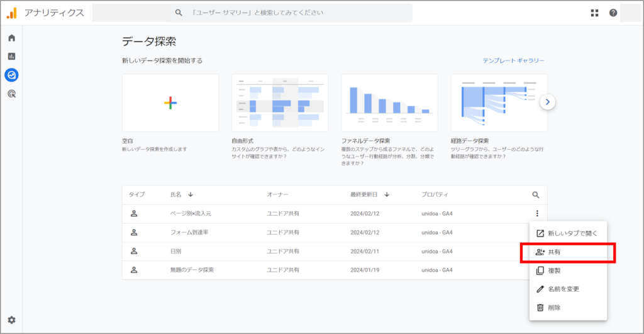The image size is (644, 334).
Task: Select the 経路データ探索 template thumbnail
Action: click(x=499, y=103)
